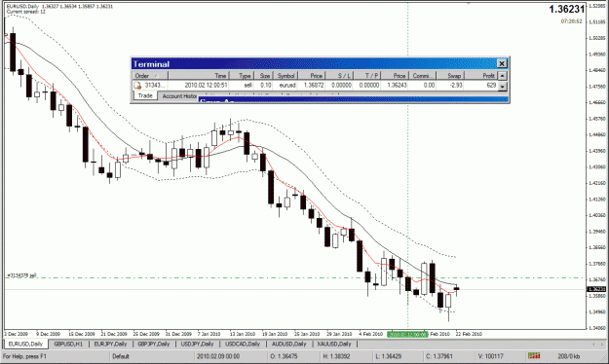Viewport: 609px width, 364px height.
Task: Sort orders by the Symbol column header
Action: (285, 76)
